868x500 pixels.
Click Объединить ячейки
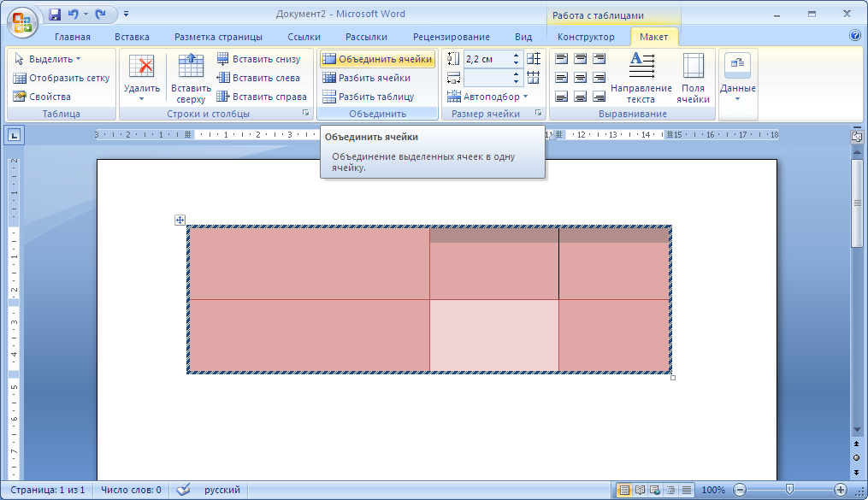coord(377,59)
